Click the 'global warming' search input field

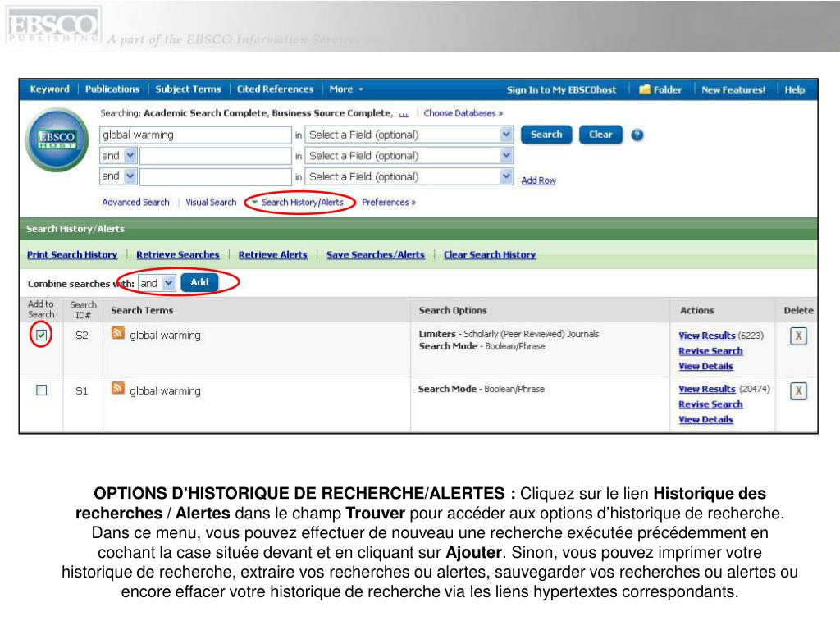pyautogui.click(x=195, y=135)
